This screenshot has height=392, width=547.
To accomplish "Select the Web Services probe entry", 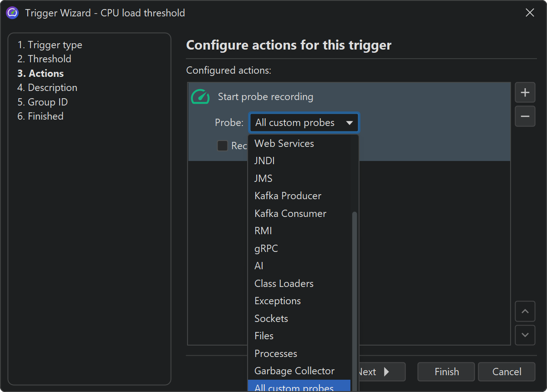I will pyautogui.click(x=284, y=144).
